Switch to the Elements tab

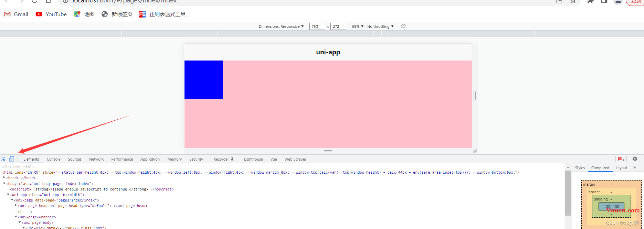[x=31, y=159]
